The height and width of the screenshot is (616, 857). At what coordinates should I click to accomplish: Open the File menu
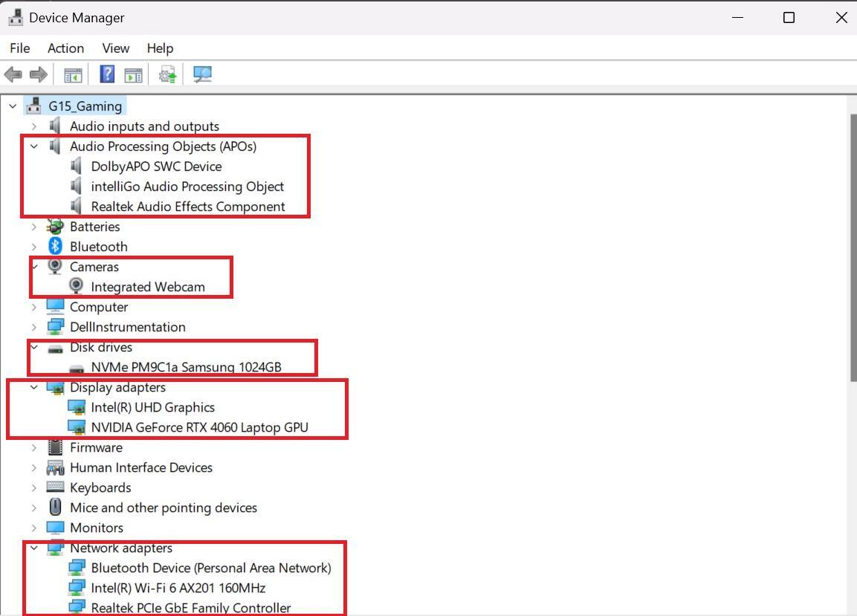pyautogui.click(x=19, y=48)
